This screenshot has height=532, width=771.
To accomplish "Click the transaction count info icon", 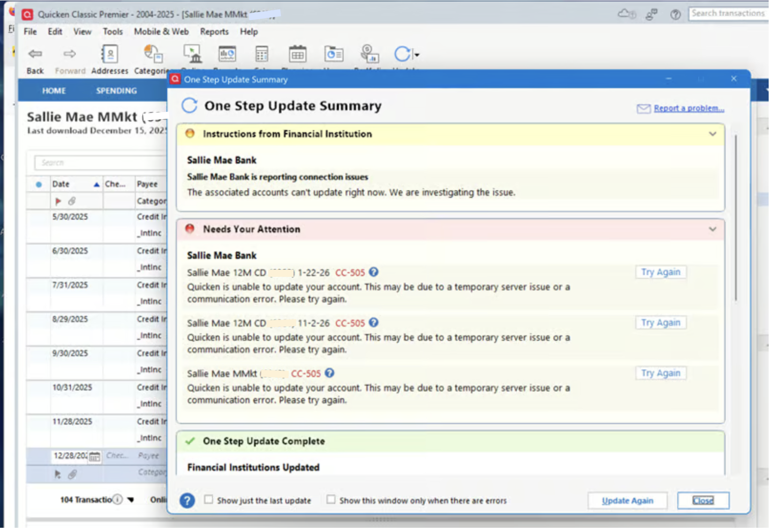I will click(x=118, y=500).
